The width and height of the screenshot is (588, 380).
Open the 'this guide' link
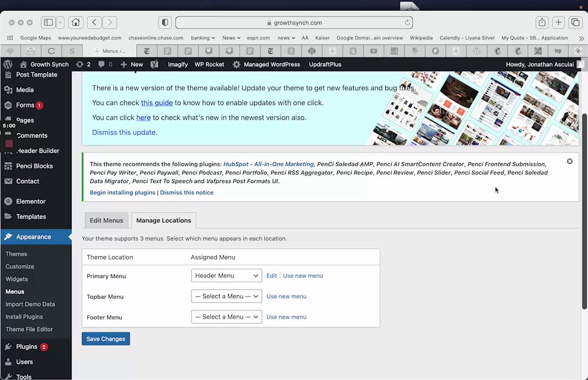(157, 103)
